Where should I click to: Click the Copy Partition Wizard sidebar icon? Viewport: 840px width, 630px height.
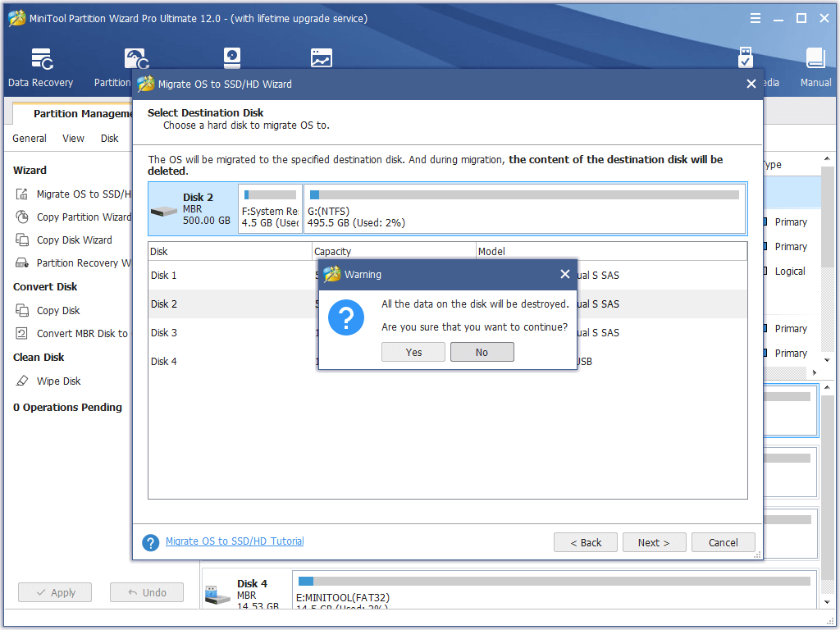tap(22, 217)
